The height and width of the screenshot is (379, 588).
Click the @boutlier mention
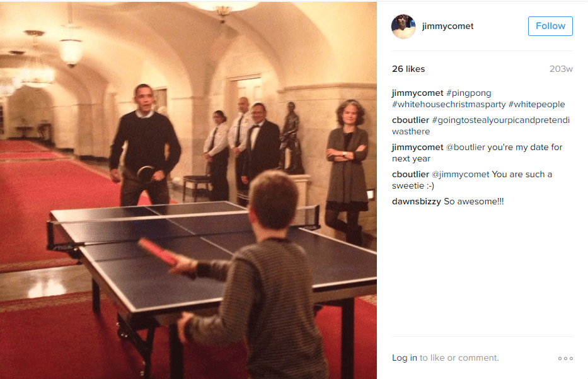tap(465, 147)
